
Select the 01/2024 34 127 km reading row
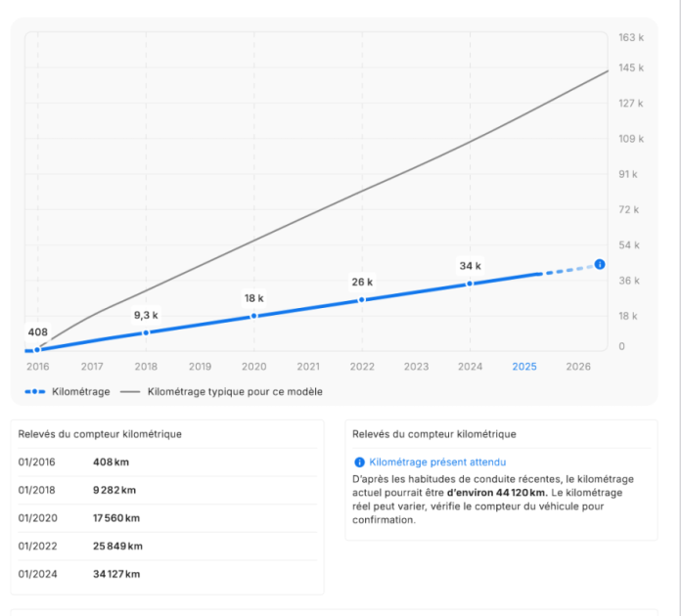point(167,574)
